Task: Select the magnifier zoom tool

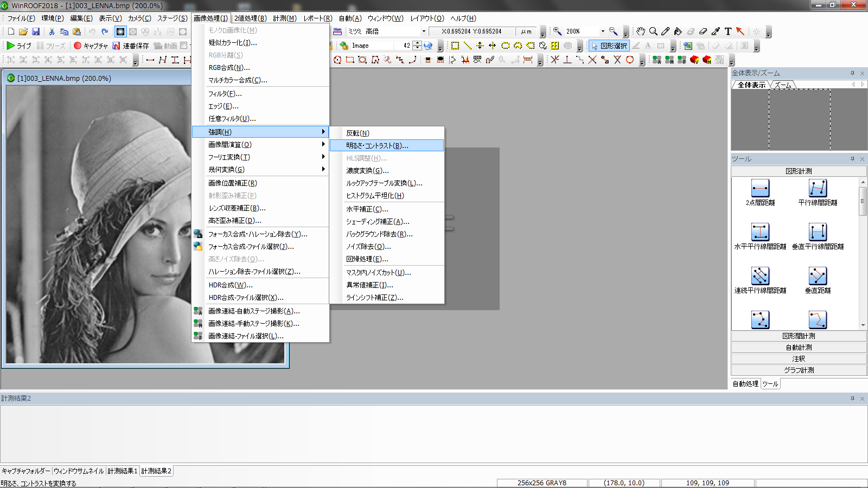Action: point(653,31)
